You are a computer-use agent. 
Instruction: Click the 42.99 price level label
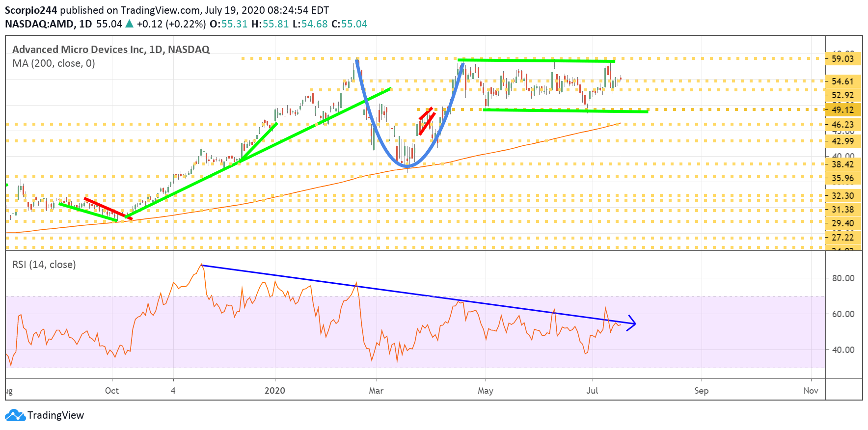click(843, 141)
